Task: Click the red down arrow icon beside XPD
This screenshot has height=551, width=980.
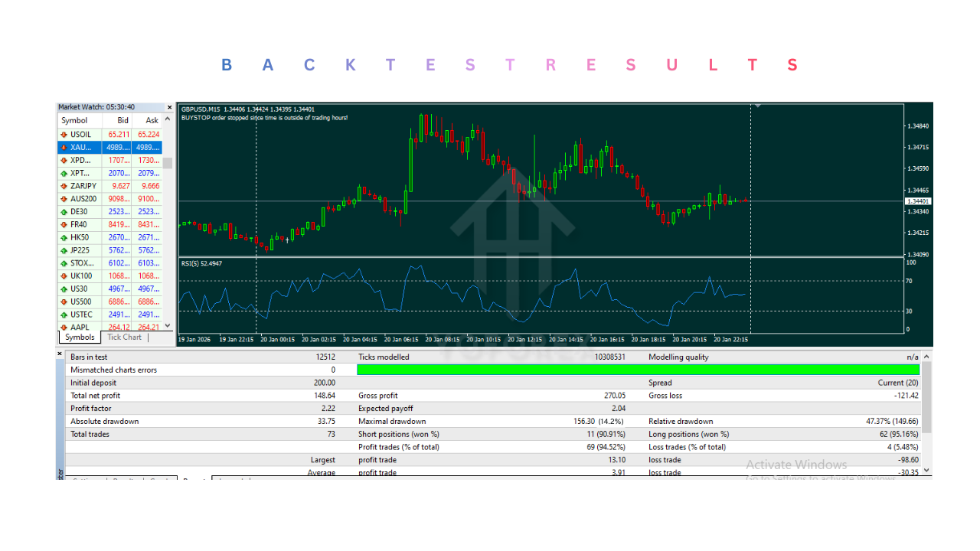Action: (62, 160)
